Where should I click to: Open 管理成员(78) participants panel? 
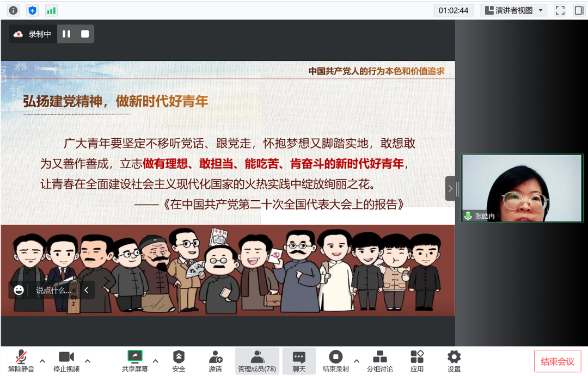coord(257,361)
